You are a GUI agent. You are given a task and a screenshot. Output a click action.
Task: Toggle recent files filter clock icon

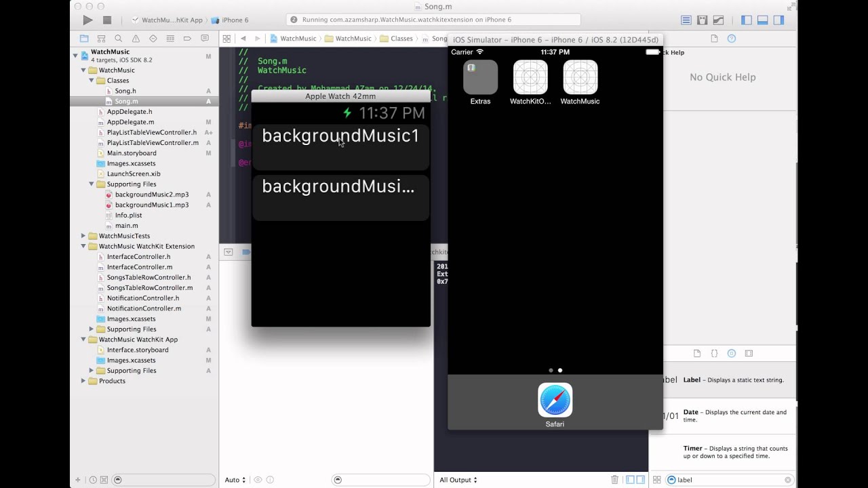pos(93,480)
